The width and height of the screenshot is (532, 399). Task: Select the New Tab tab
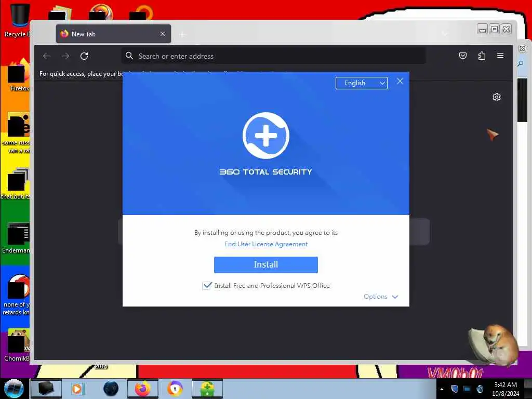point(113,34)
